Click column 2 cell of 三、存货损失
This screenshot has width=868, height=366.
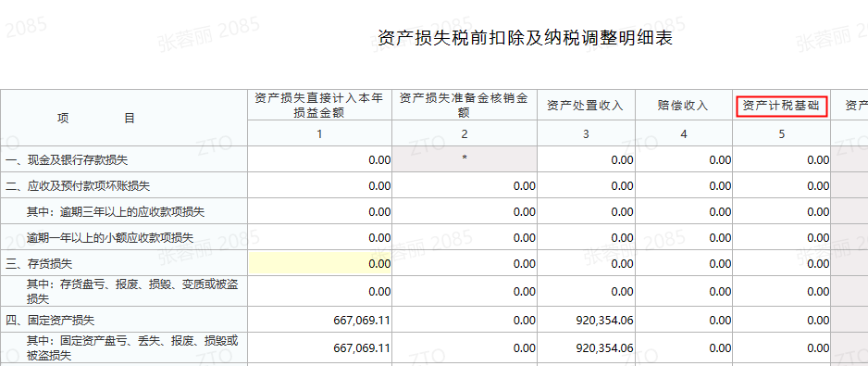coord(464,263)
